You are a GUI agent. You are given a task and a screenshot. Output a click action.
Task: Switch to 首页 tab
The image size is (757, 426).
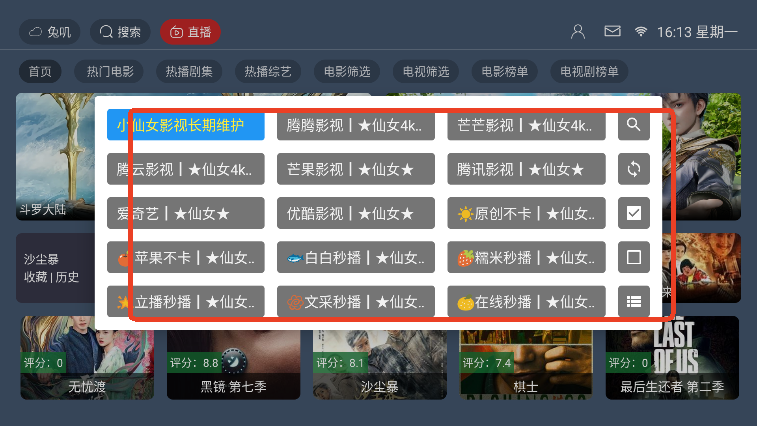pyautogui.click(x=40, y=71)
